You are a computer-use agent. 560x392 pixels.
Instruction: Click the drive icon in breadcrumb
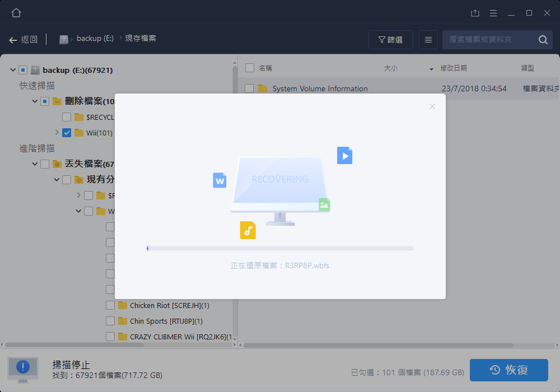point(64,39)
